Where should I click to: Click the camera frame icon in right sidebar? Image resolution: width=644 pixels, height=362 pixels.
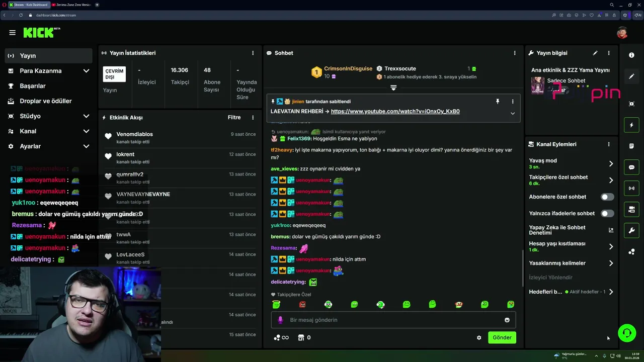[631, 104]
